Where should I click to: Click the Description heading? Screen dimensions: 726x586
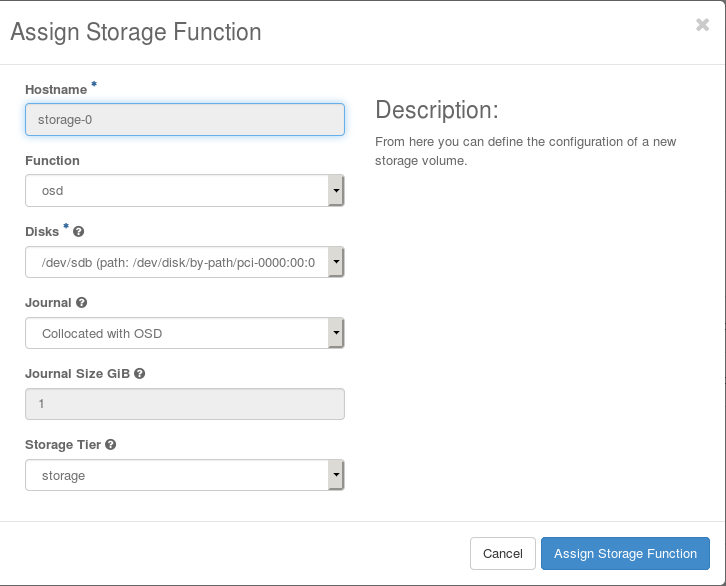[x=436, y=110]
